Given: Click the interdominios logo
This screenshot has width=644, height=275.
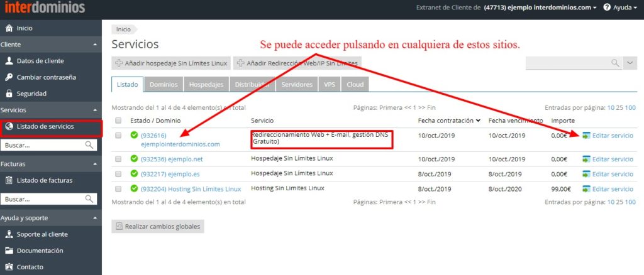Looking at the screenshot, I should point(45,8).
